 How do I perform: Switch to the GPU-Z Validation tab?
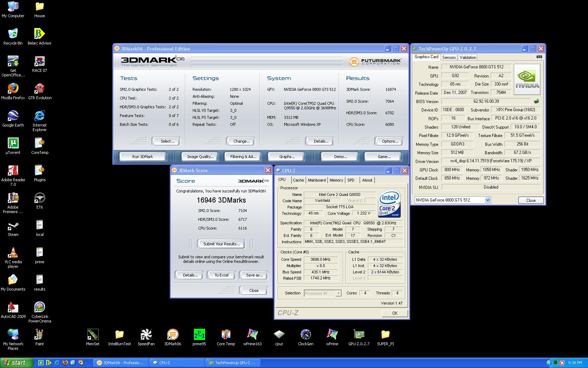468,57
